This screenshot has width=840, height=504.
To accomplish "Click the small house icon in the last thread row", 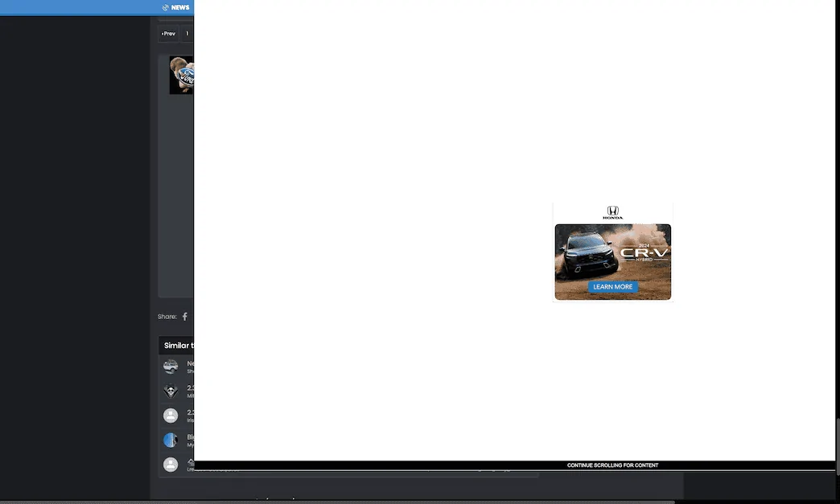I will [x=191, y=461].
